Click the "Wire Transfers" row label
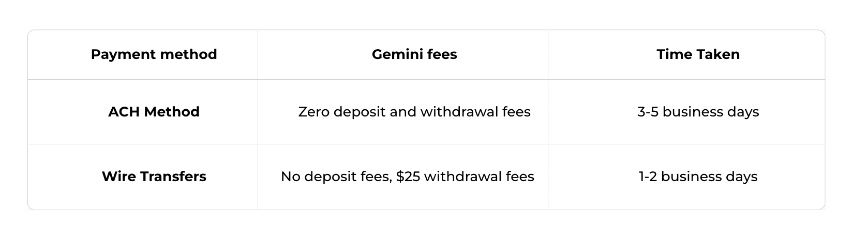This screenshot has height=235, width=868. (x=154, y=177)
